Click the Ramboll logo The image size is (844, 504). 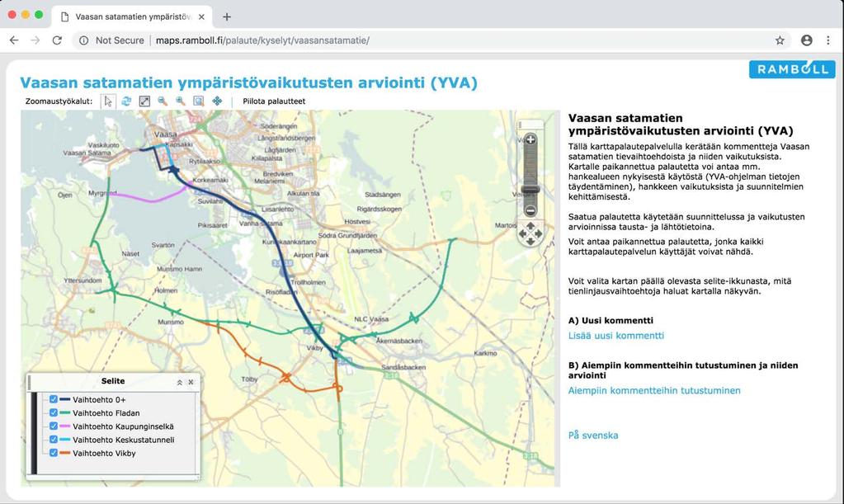pyautogui.click(x=792, y=69)
